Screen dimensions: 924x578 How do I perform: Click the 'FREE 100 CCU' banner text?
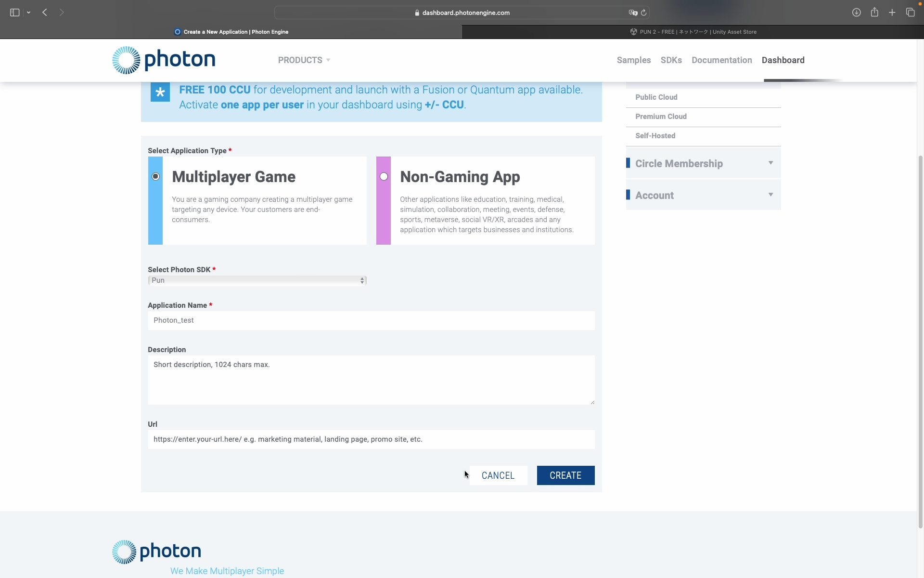(x=215, y=90)
